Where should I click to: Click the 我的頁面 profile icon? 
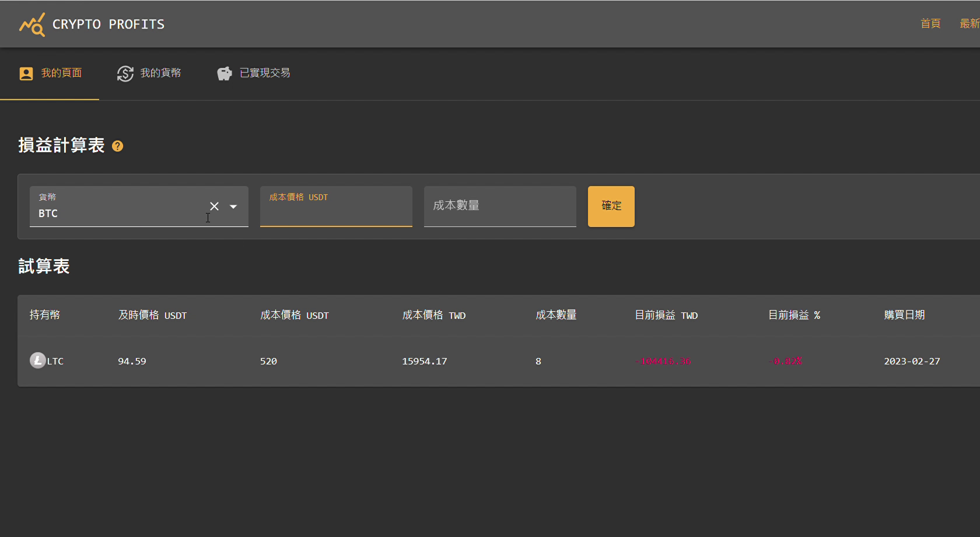26,74
